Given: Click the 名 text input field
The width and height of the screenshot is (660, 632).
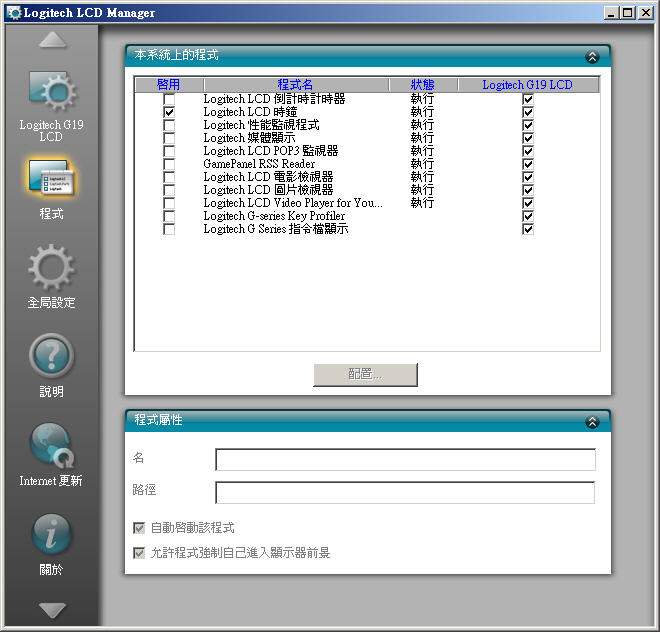Looking at the screenshot, I should click(x=405, y=459).
